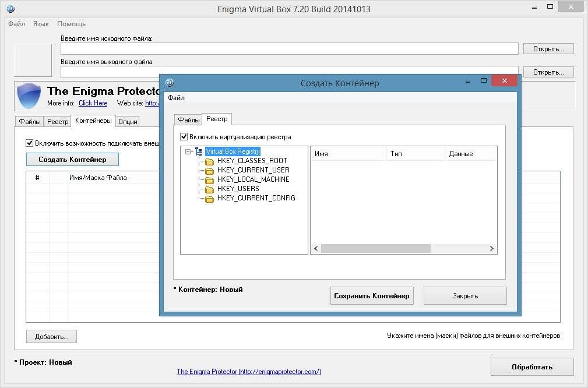The image size is (588, 388).
Task: Click the 'Данные' column header
Action: click(x=471, y=154)
